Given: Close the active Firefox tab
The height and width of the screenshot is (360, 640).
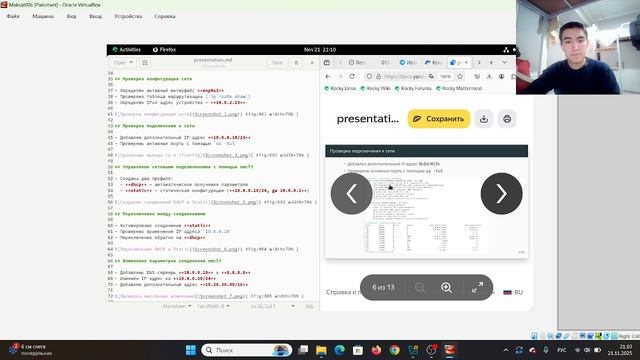Looking at the screenshot, I should 466,62.
